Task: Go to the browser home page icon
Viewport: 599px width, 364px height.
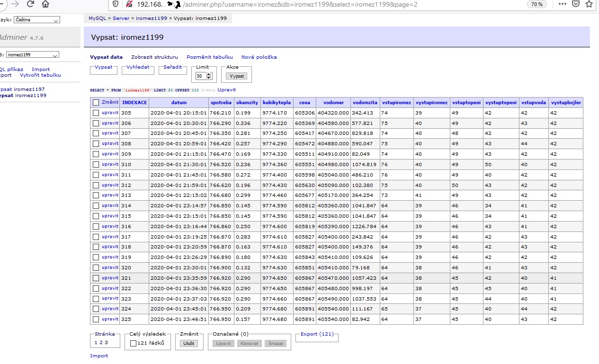Action: pyautogui.click(x=45, y=4)
